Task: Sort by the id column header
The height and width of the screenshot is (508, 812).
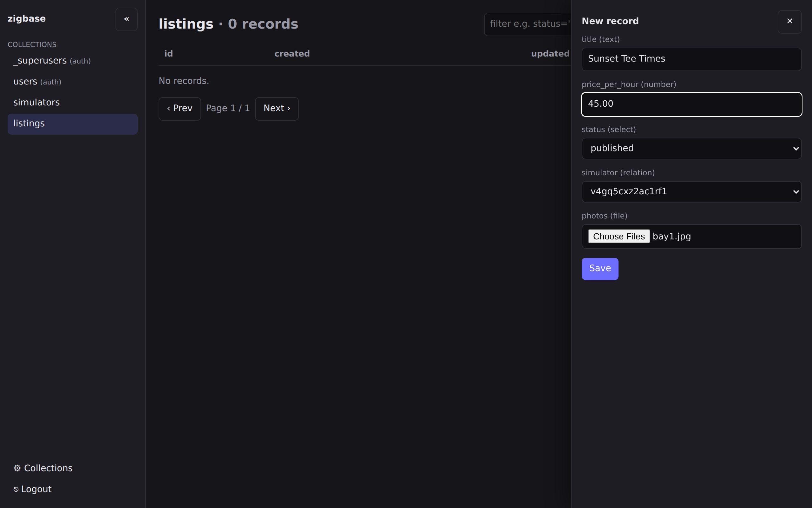Action: [168, 54]
